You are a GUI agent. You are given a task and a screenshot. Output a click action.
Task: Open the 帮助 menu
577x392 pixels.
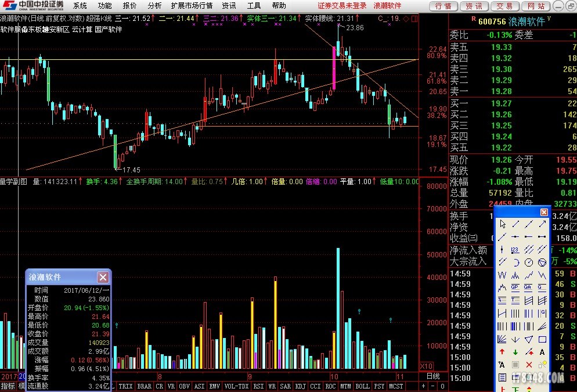(x=279, y=6)
